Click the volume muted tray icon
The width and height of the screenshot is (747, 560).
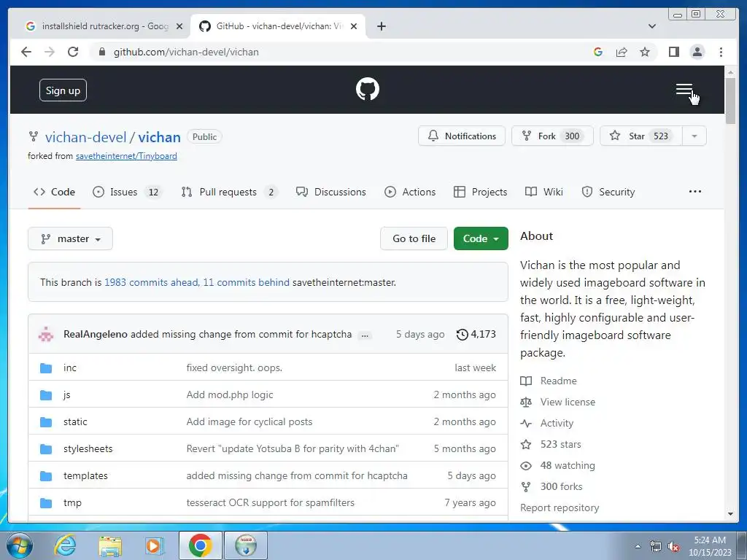point(673,547)
